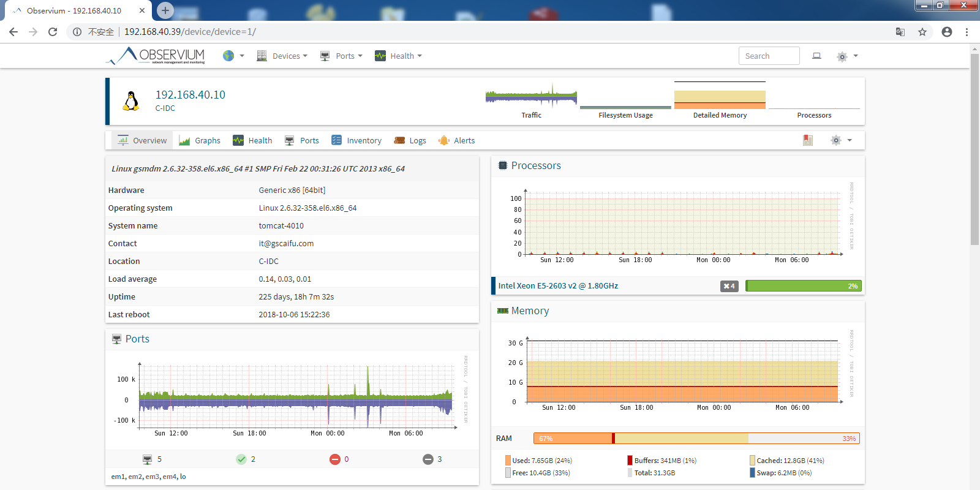The width and height of the screenshot is (980, 490).
Task: Click the device tab bar gear icon
Action: pos(836,140)
